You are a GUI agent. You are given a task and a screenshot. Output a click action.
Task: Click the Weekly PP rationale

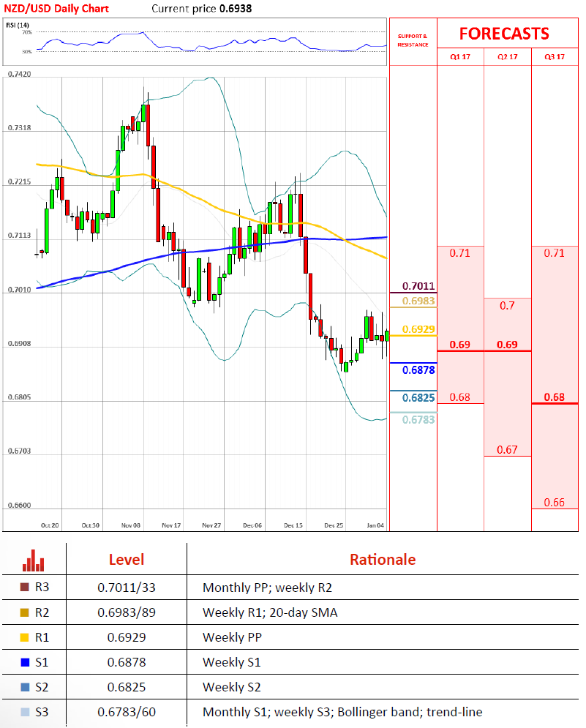point(232,637)
